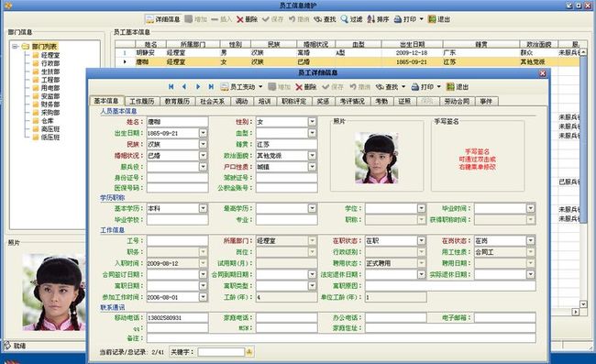Open the 在岗状态 dropdown
Screen dimensions: 596x364
tap(531, 240)
